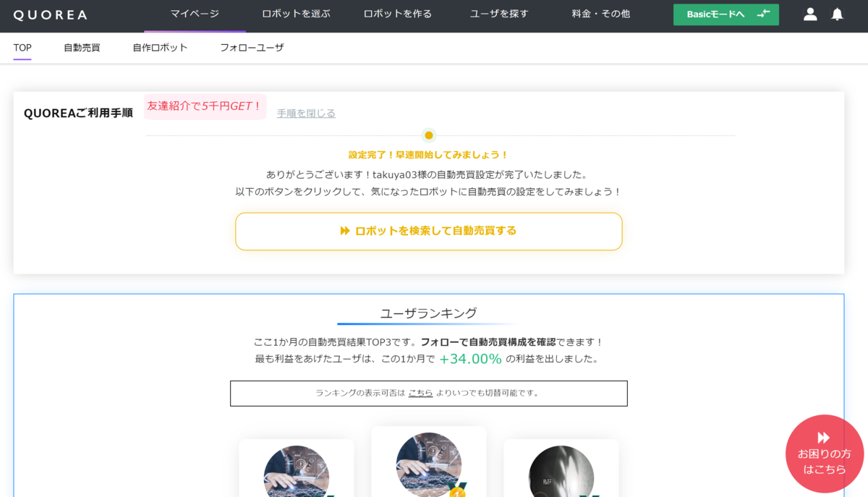Open the ロボットを選ぶ menu
This screenshot has height=497, width=868.
pos(296,14)
